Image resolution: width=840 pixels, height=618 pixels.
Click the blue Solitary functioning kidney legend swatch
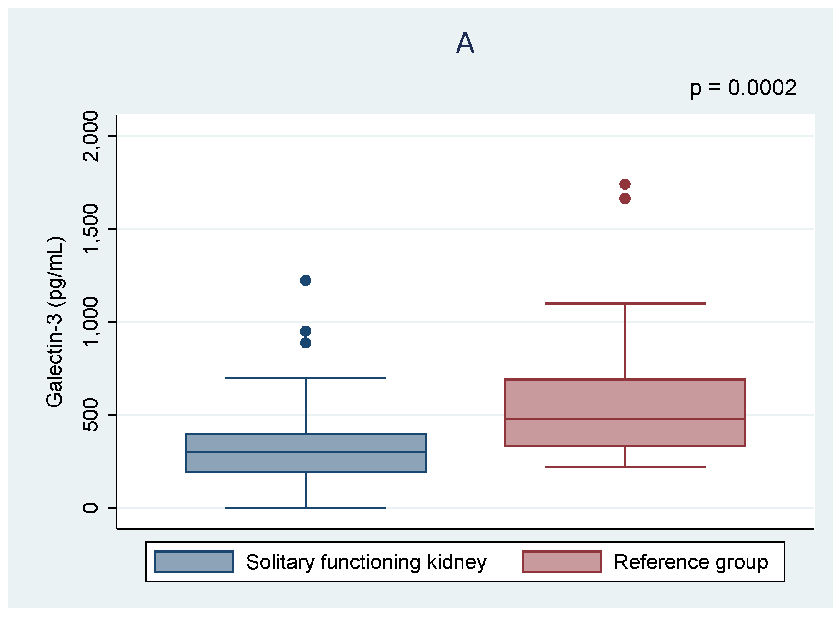[194, 562]
